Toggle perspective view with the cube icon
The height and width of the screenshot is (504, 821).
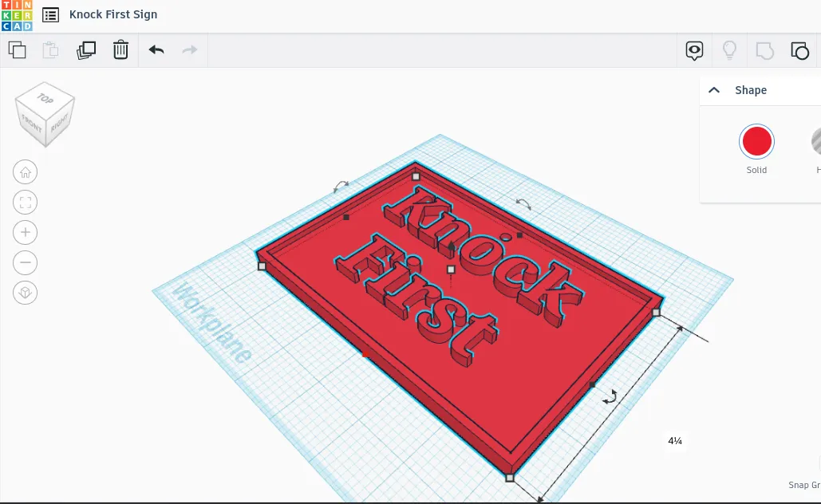pos(25,293)
